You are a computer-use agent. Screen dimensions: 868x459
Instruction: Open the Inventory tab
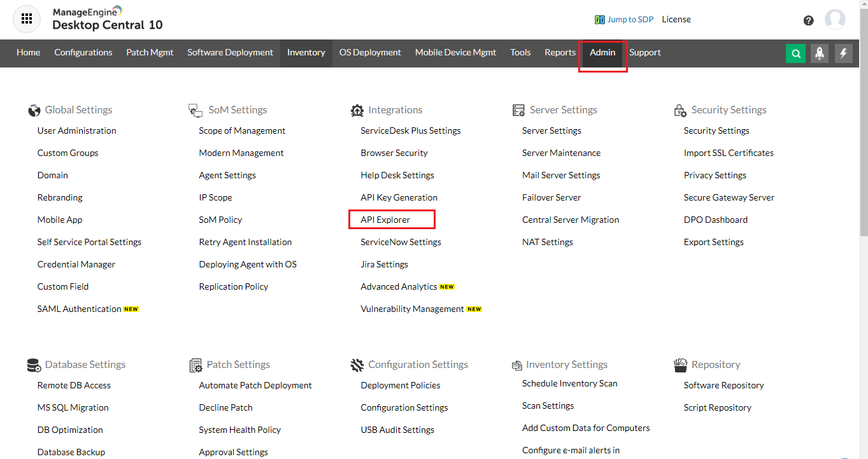tap(306, 53)
